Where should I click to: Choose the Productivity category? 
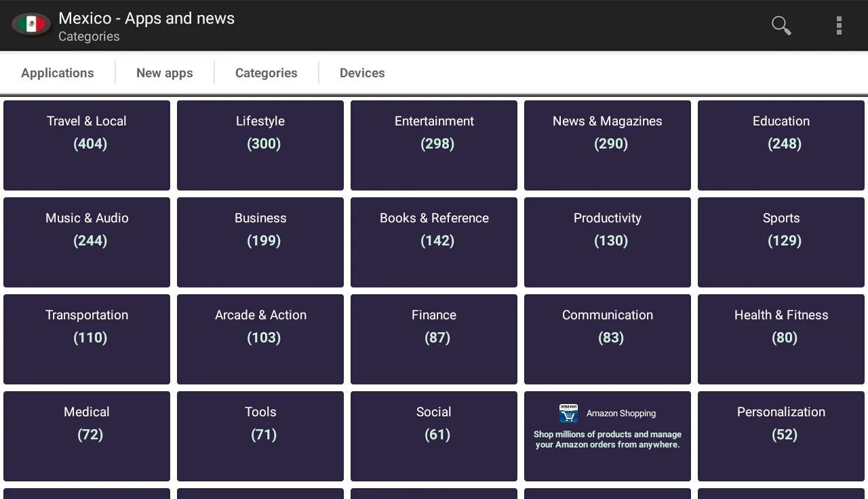click(608, 242)
